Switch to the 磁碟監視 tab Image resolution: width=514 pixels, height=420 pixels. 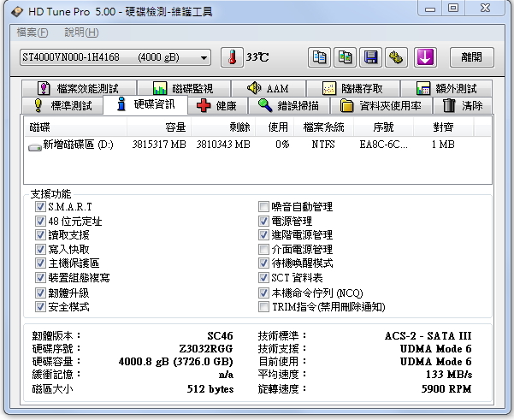click(184, 88)
